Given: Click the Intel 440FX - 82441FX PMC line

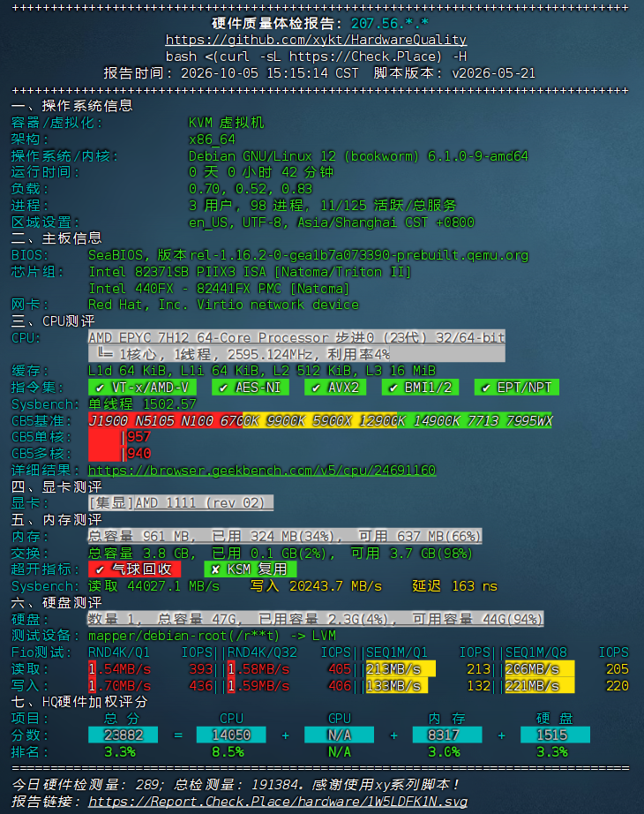Looking at the screenshot, I should 219,288.
